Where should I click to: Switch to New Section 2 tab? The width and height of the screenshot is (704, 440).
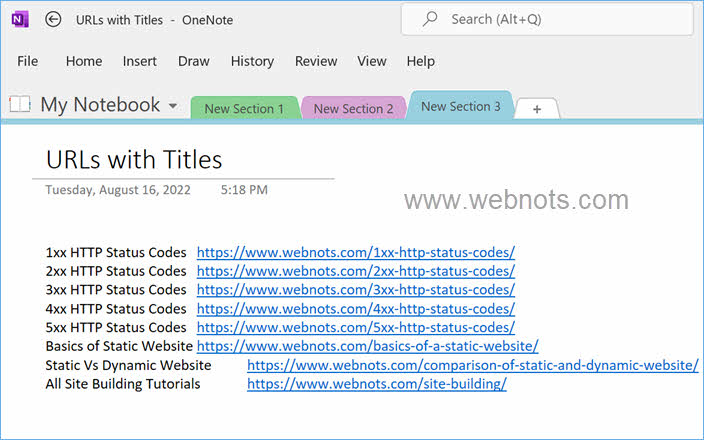[353, 108]
